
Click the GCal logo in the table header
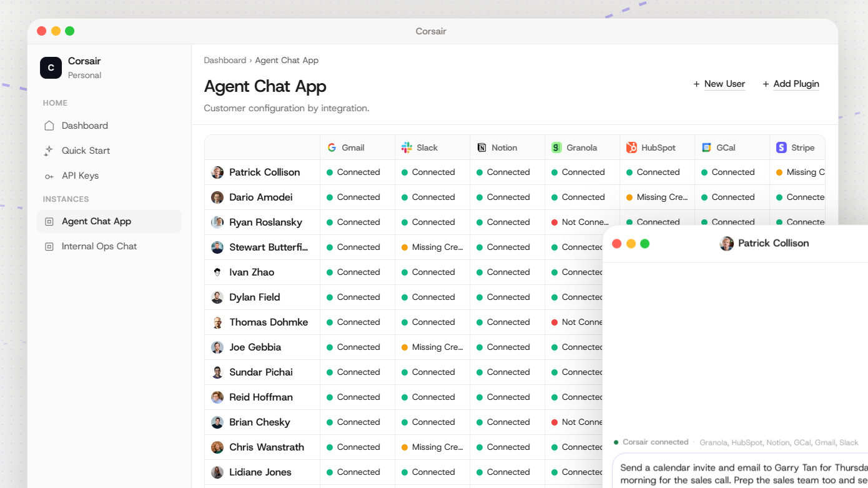(x=706, y=147)
